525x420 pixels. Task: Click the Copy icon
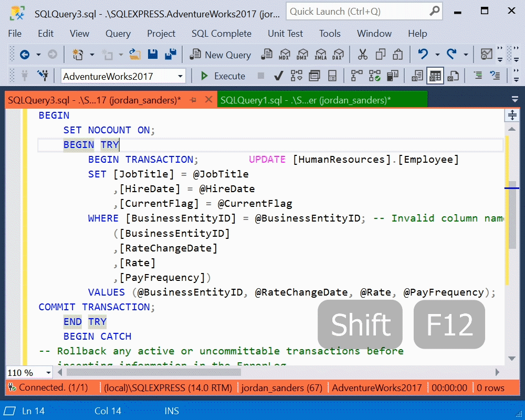point(380,54)
